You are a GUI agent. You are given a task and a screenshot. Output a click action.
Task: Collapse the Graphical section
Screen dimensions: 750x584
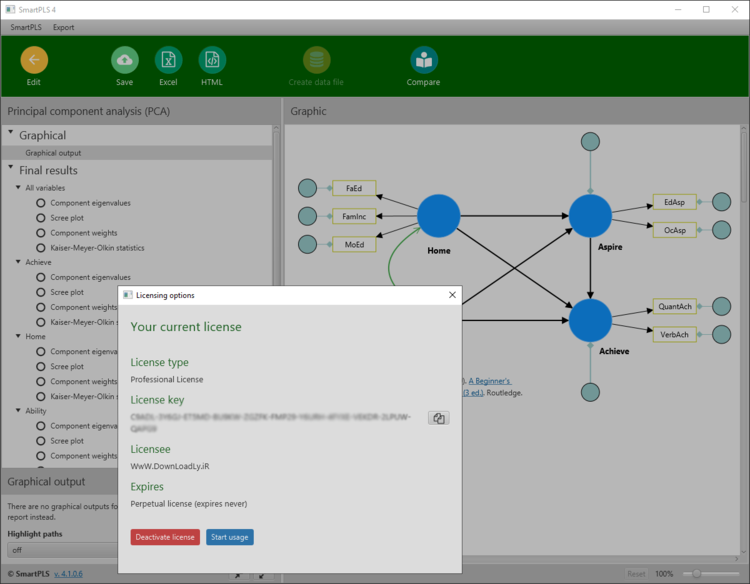(x=11, y=134)
